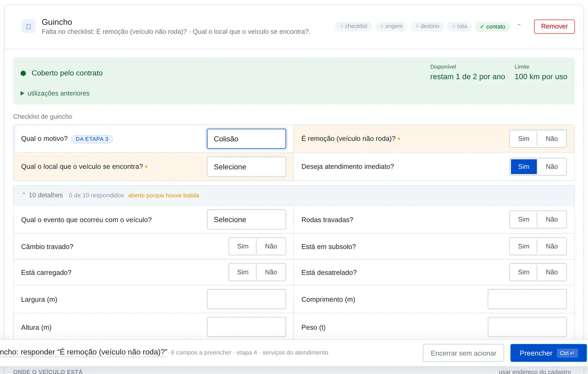588x374 pixels.
Task: Select Sim for Está desatrelado
Action: click(524, 272)
